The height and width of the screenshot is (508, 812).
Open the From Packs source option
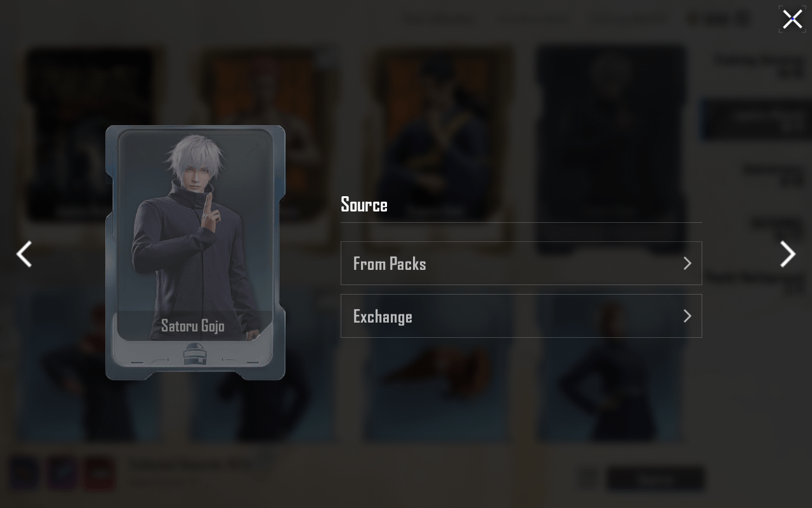tap(521, 263)
